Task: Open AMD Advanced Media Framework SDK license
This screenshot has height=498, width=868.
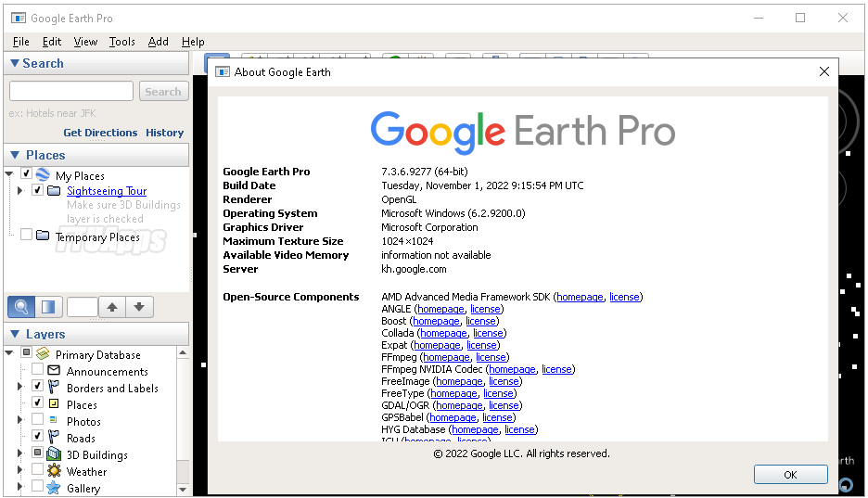Action: [x=624, y=297]
